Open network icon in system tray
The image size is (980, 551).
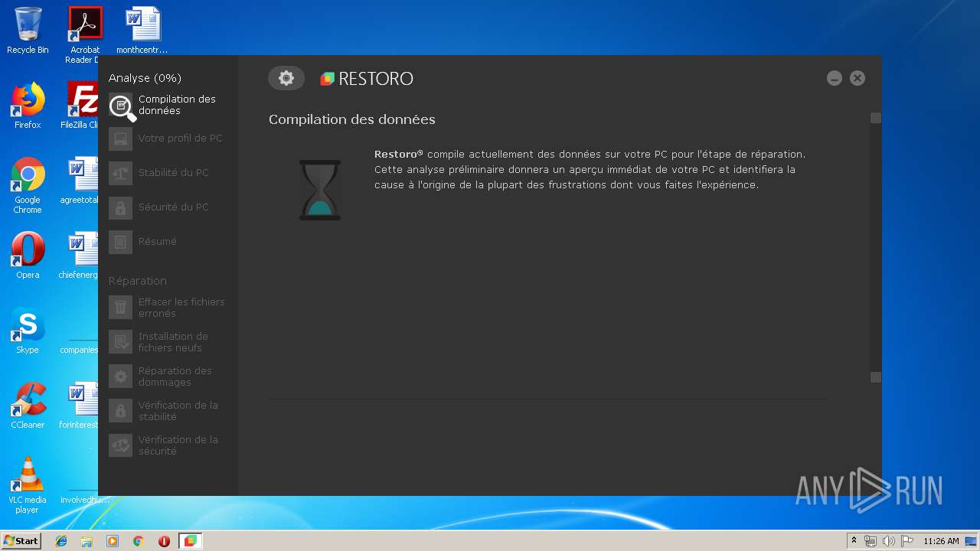[x=871, y=541]
